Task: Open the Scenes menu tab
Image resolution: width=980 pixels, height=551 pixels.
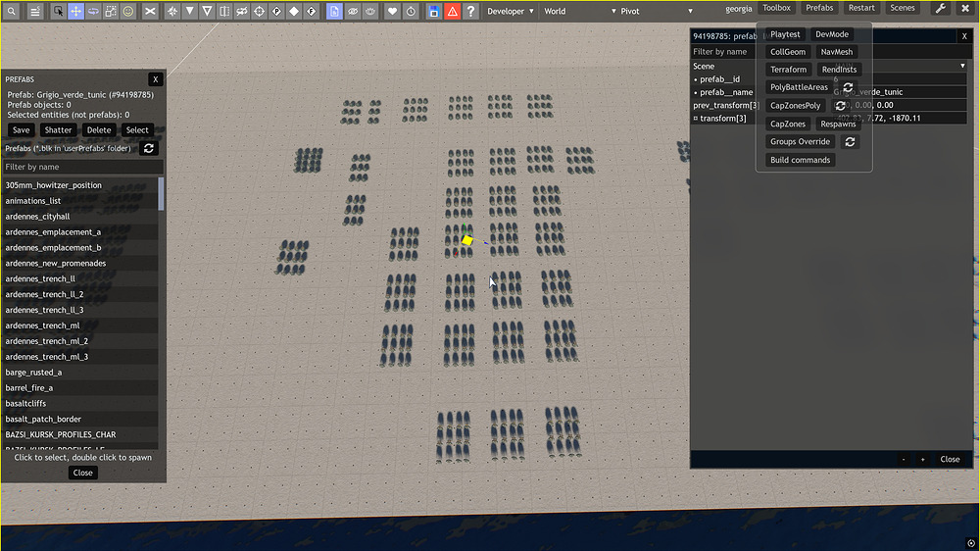Action: (x=903, y=8)
